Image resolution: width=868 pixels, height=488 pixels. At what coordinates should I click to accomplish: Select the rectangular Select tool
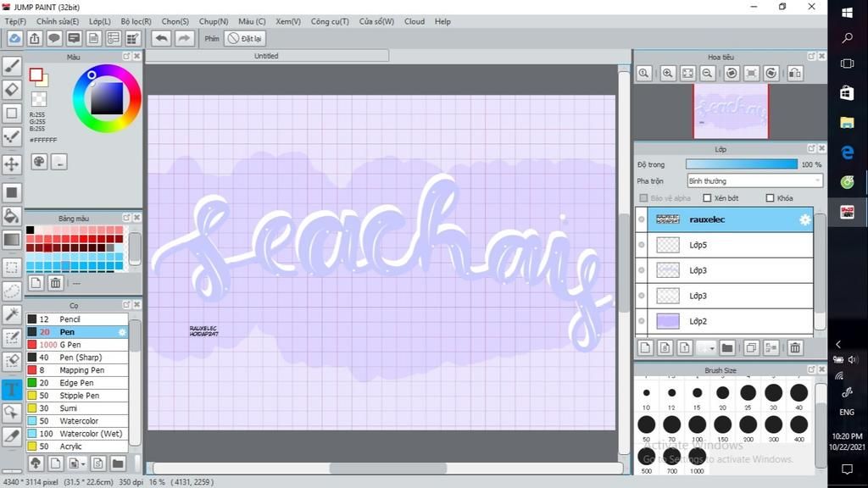(12, 268)
